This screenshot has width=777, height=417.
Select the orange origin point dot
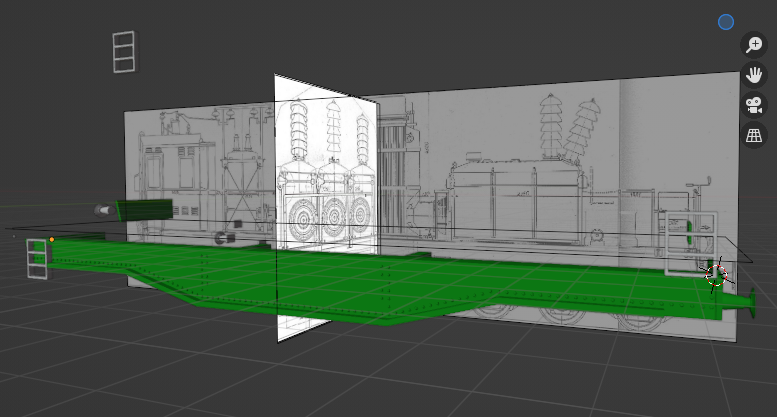pyautogui.click(x=52, y=239)
